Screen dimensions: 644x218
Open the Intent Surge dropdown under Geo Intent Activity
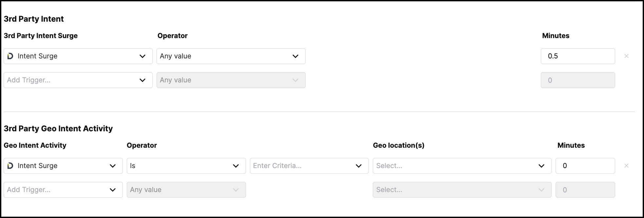coord(63,166)
